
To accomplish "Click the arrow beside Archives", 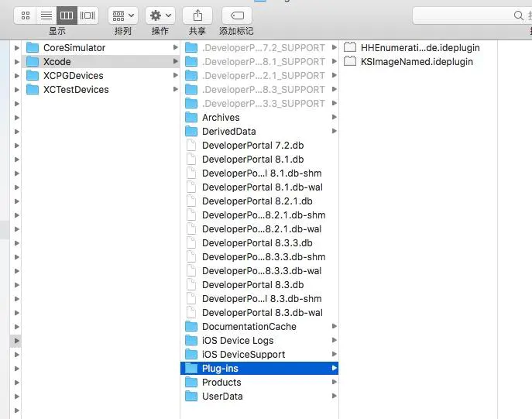I will click(335, 117).
